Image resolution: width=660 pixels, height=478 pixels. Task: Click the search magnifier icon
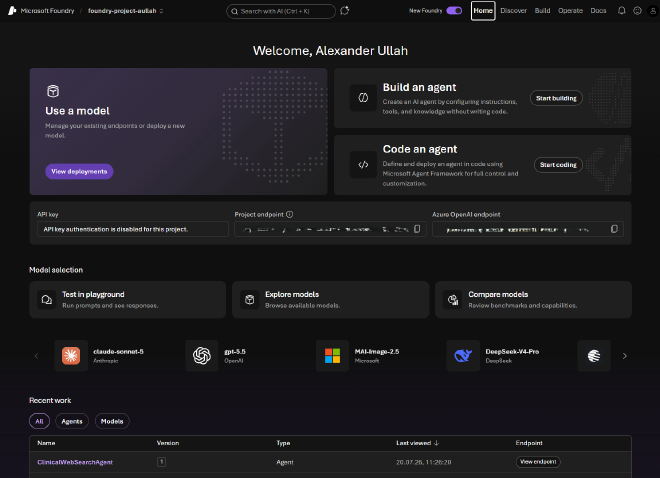(234, 11)
